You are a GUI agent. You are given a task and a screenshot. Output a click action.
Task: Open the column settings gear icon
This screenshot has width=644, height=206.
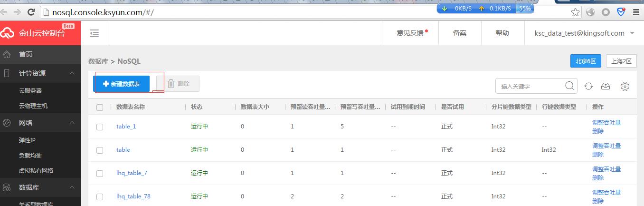point(625,86)
